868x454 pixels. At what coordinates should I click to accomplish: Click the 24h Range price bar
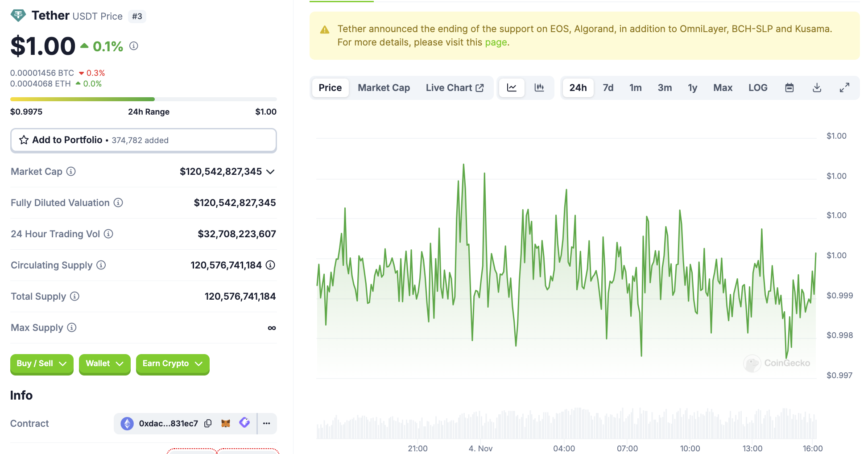coord(143,99)
